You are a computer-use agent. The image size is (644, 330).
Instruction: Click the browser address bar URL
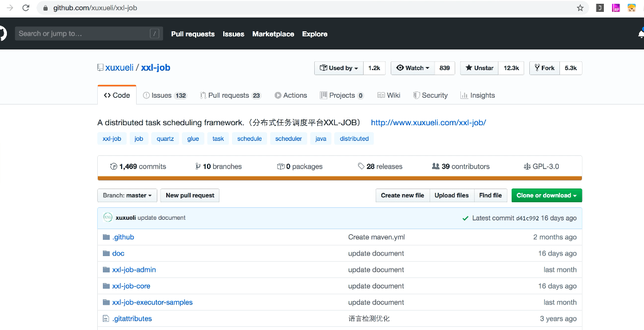click(x=95, y=8)
